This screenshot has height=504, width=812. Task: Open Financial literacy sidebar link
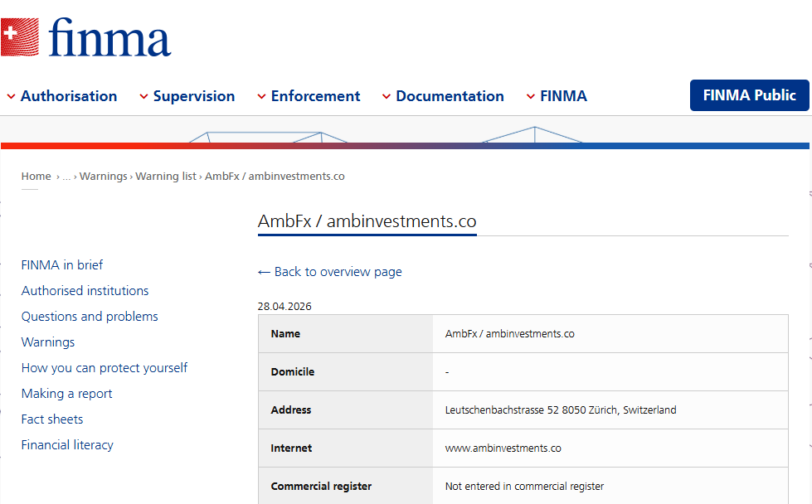pos(67,445)
